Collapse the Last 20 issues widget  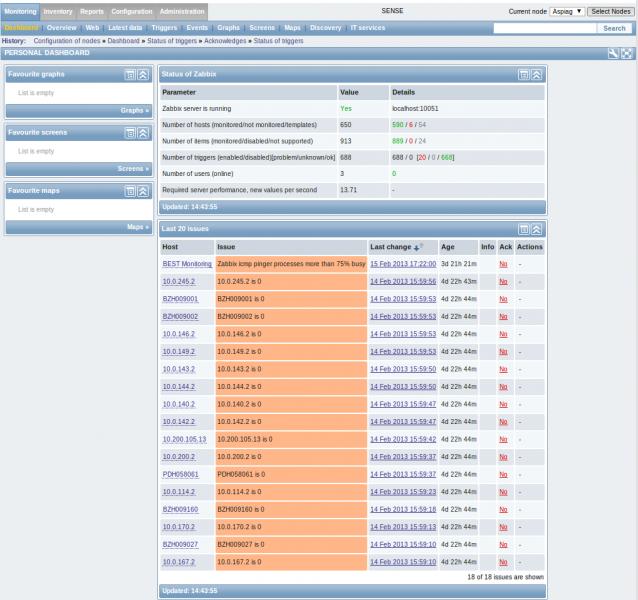click(x=537, y=229)
